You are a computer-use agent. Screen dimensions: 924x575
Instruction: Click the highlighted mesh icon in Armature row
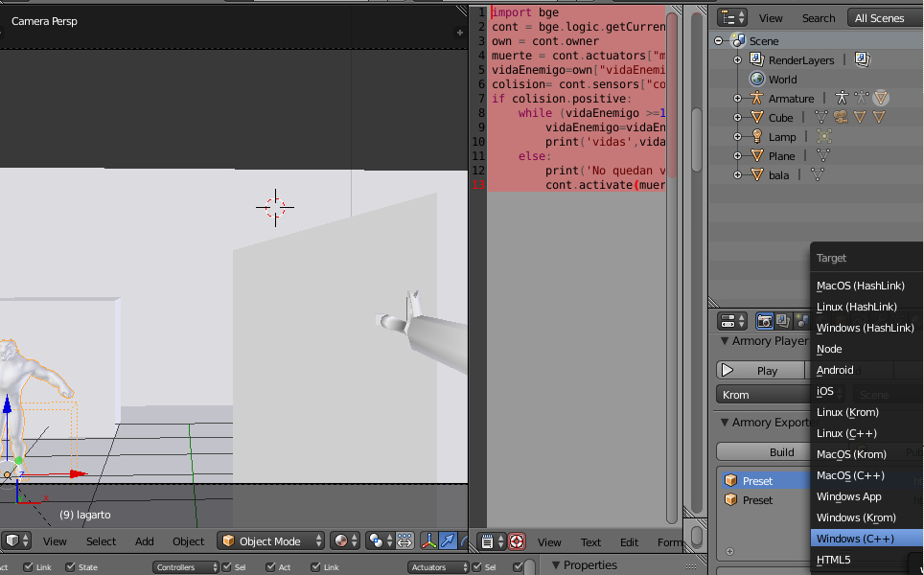pos(881,98)
